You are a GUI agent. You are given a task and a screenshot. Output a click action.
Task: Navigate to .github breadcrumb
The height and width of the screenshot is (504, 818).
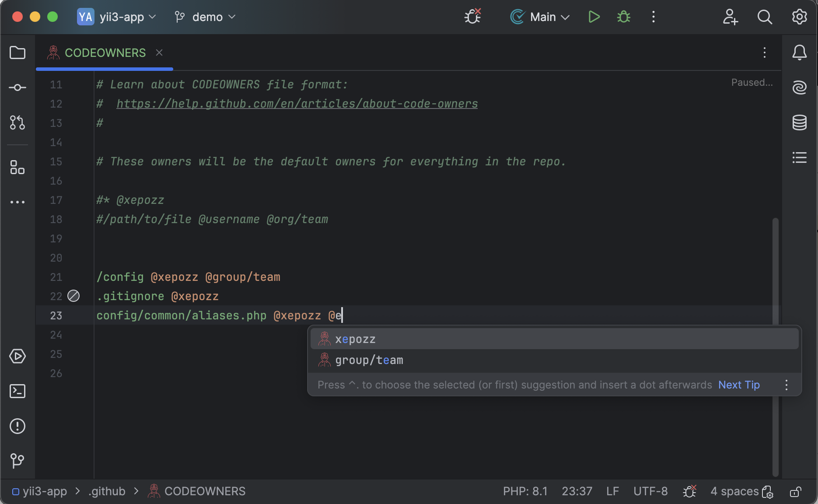coord(107,491)
